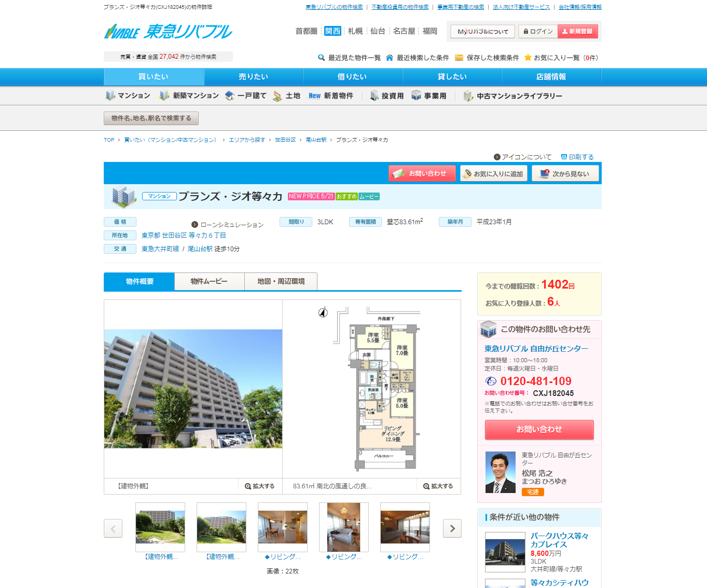This screenshot has width=707, height=588.
Task: Click the free-dial phone icon
Action: (x=491, y=381)
